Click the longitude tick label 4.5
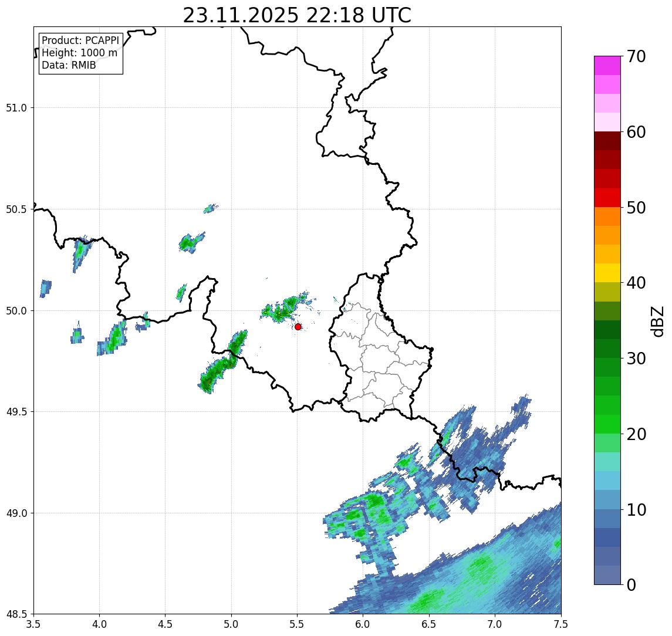This screenshot has width=672, height=636. tap(166, 624)
